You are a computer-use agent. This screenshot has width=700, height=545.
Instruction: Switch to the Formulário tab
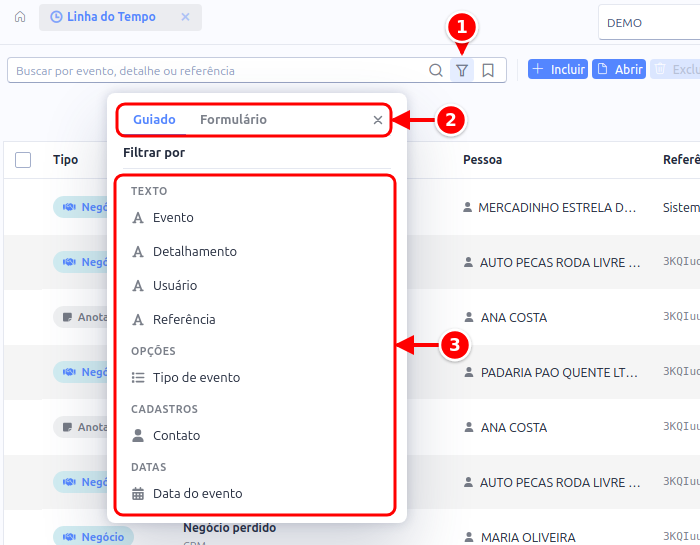(233, 120)
